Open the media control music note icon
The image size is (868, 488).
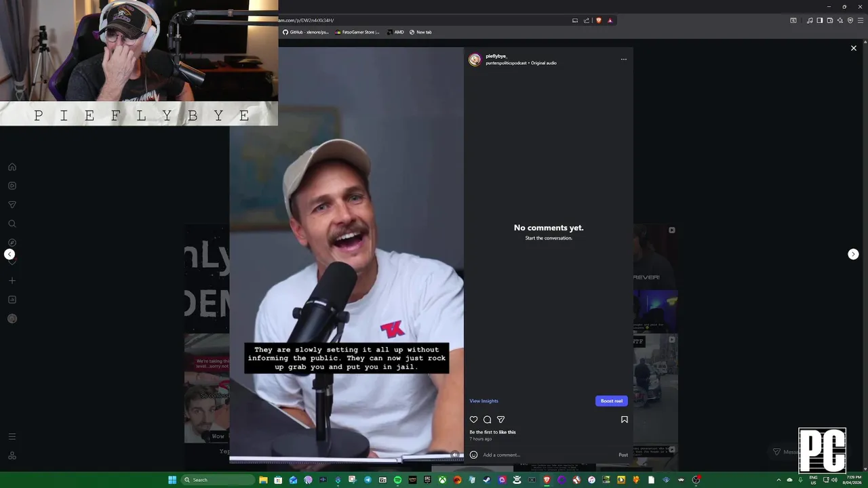(x=809, y=20)
